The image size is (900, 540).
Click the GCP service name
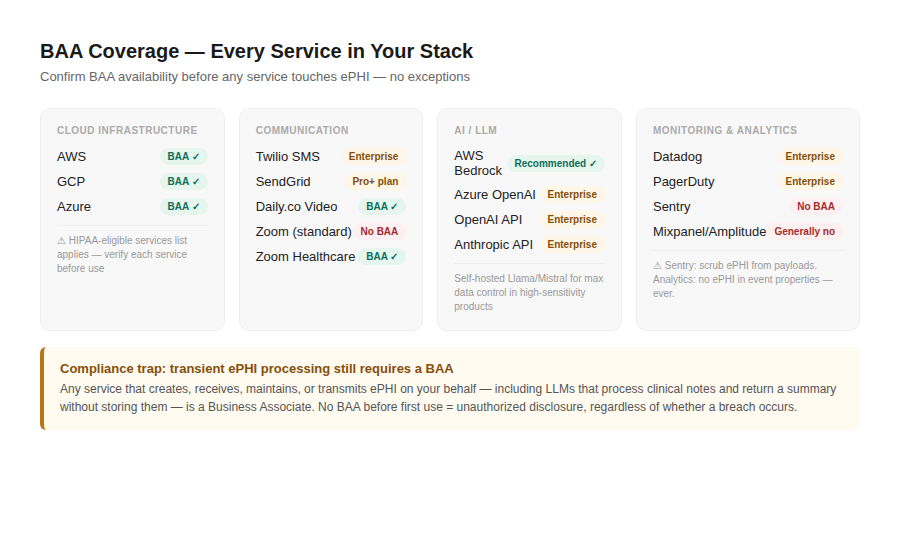71,182
